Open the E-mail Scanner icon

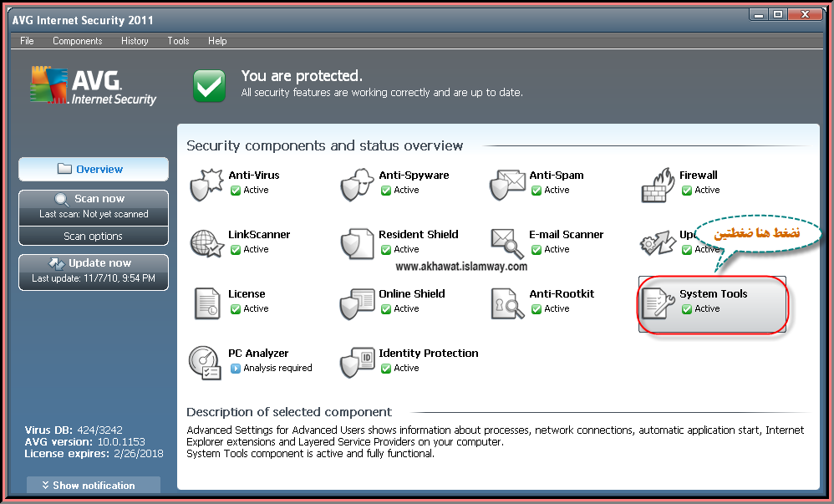pyautogui.click(x=507, y=244)
